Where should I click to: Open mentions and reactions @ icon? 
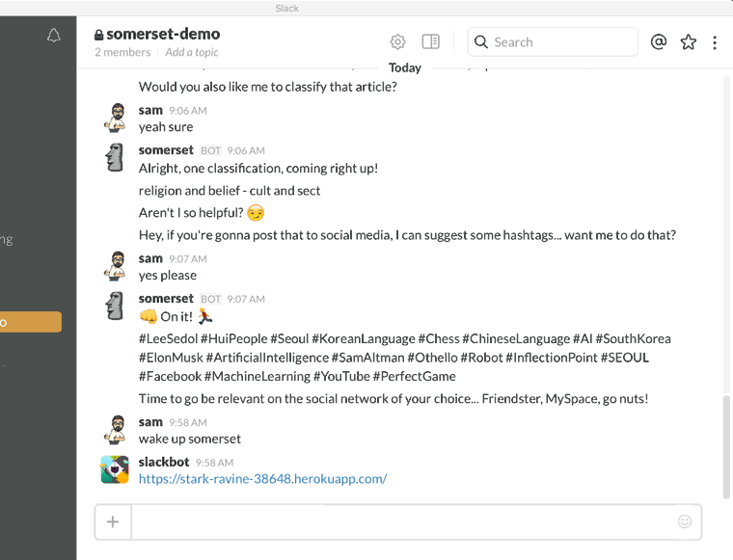658,41
